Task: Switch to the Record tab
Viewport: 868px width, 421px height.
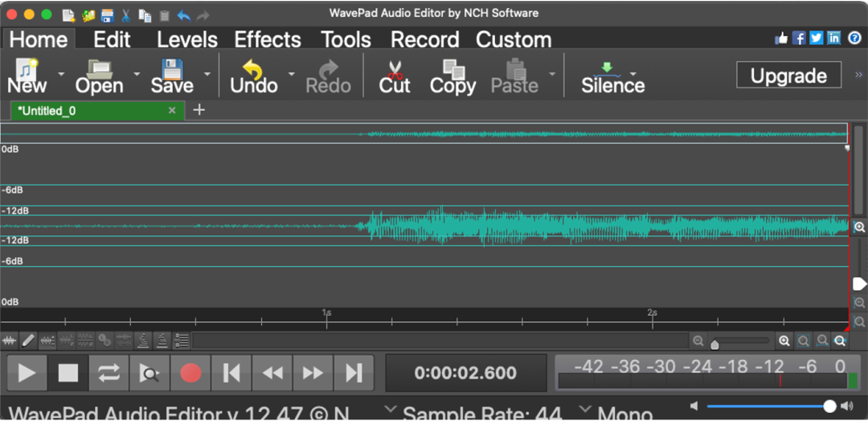Action: pos(424,39)
